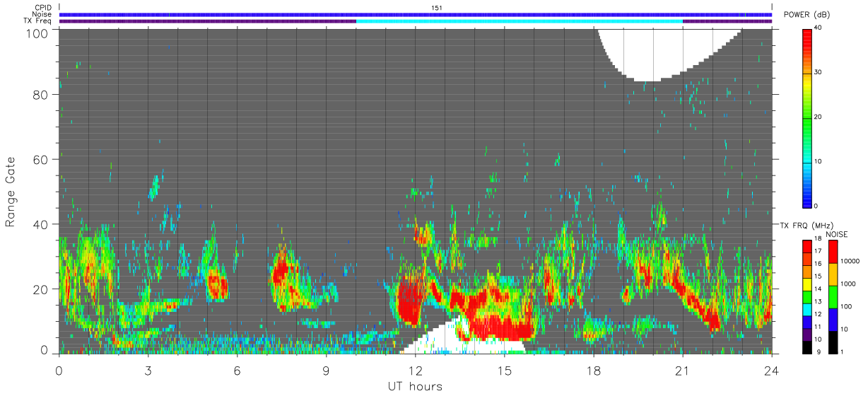Click the "15" label on the UT hours axis
Viewport: 868px width, 401px height.
(x=505, y=370)
